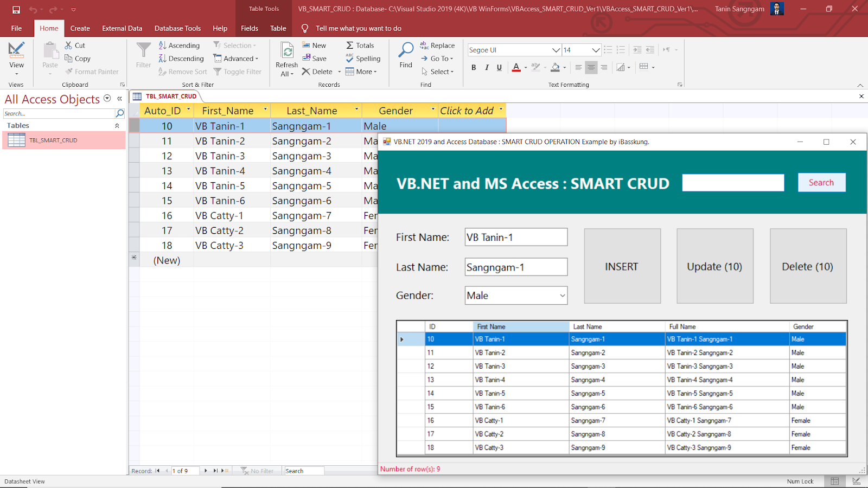Click the Copy icon in Clipboard group
Image resolution: width=868 pixels, height=488 pixels.
[x=69, y=59]
